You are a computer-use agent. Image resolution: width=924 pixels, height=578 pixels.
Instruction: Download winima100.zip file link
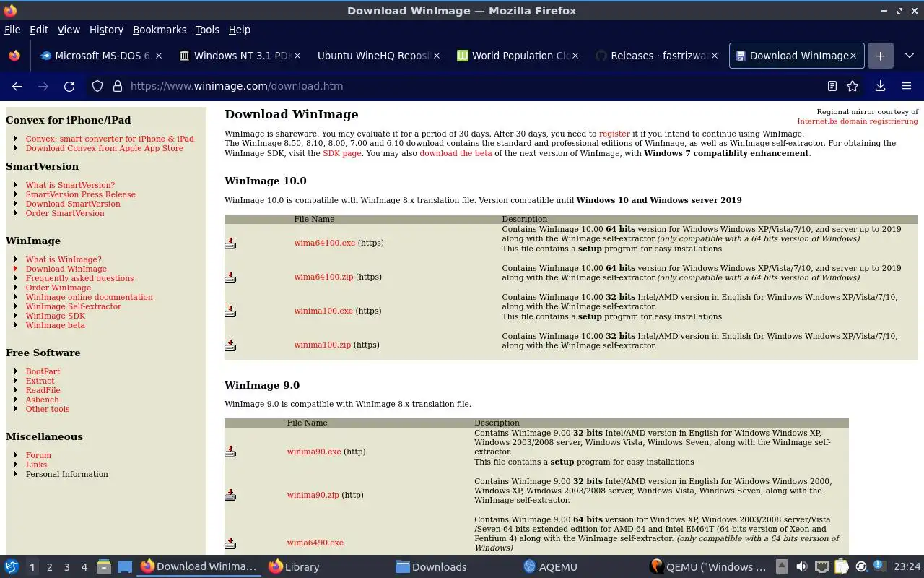pos(322,345)
